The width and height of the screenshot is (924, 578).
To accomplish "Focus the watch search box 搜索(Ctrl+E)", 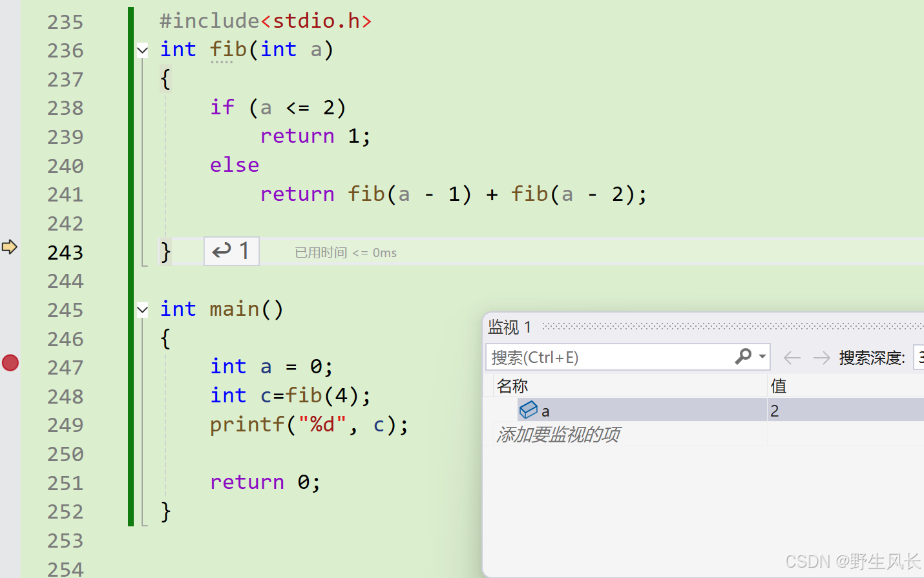I will (x=609, y=357).
